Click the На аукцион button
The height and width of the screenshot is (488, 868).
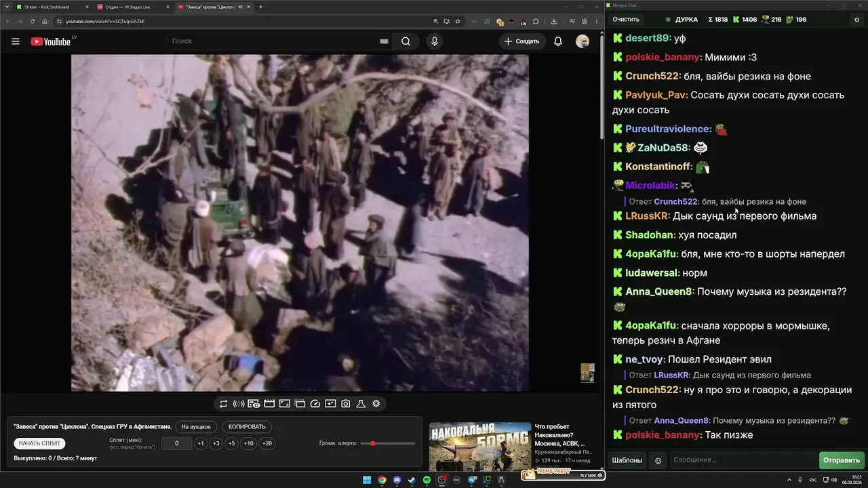tap(197, 427)
